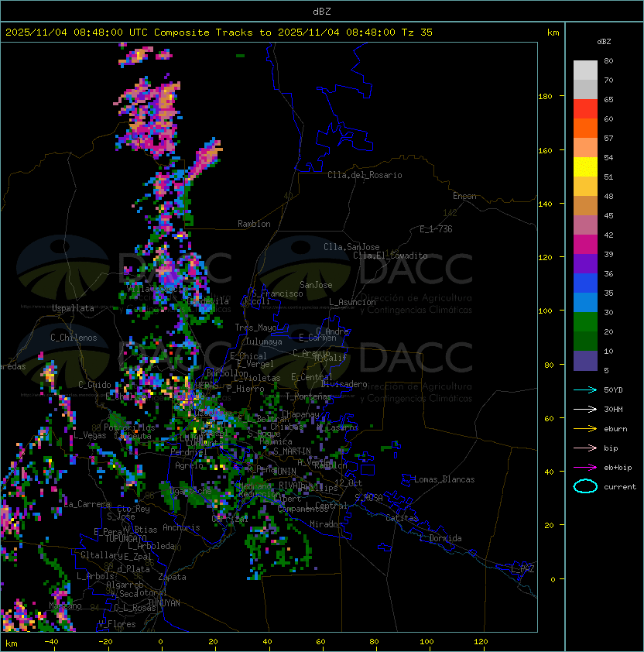Click the C_Chilenos label
Viewport: 644px width, 652px height.
tap(74, 338)
